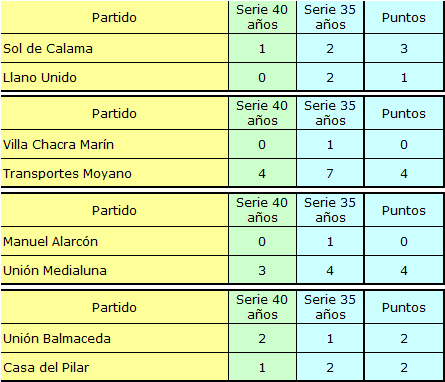The height and width of the screenshot is (382, 445).
Task: Click the fourth table's Serie 35 años header
Action: [330, 307]
